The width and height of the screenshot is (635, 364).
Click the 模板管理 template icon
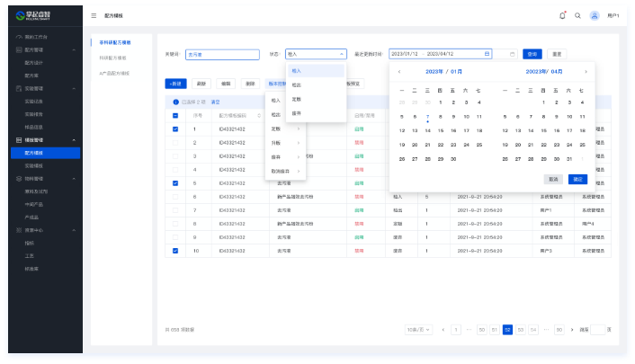tap(19, 140)
